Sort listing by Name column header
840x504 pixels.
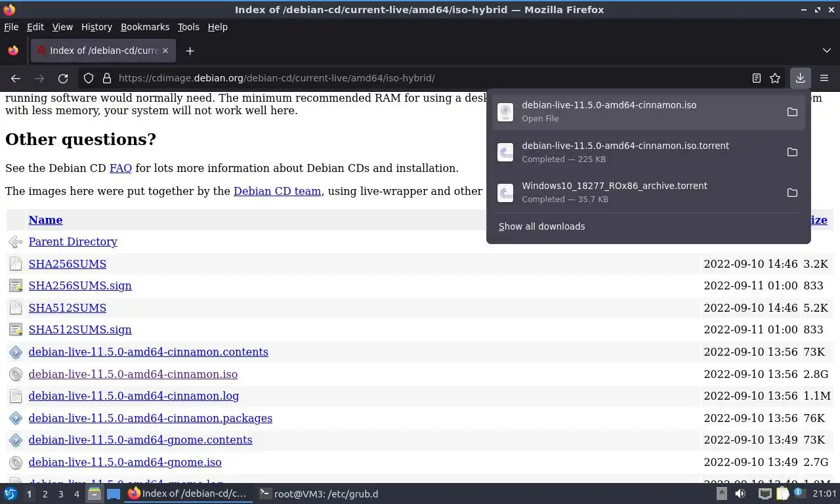point(45,220)
